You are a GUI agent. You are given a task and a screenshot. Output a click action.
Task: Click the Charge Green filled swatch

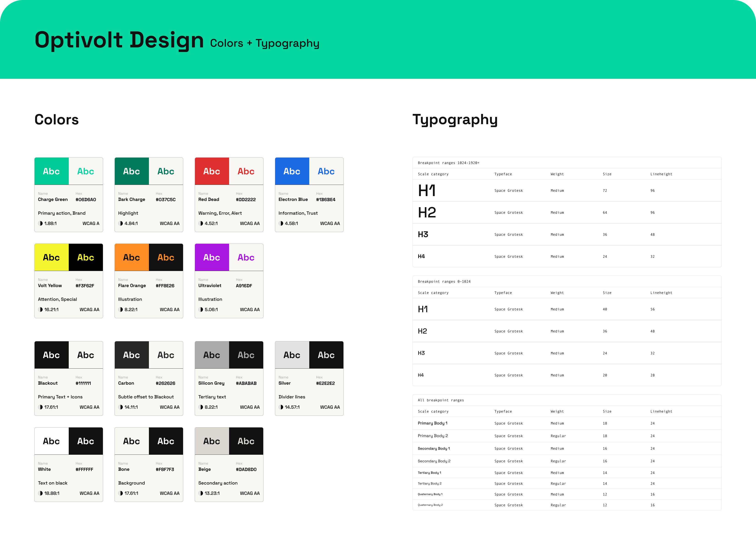click(52, 171)
